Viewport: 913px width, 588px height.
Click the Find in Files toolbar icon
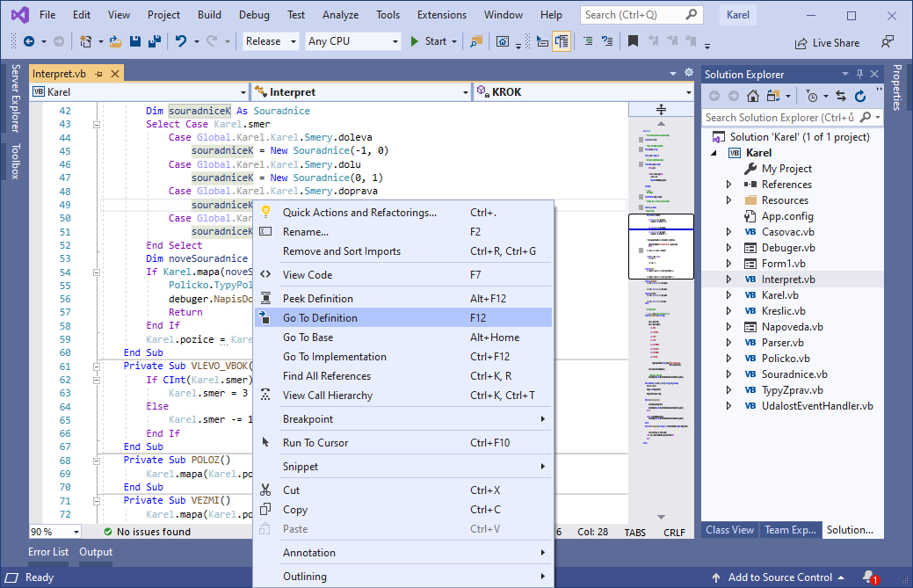click(x=476, y=41)
